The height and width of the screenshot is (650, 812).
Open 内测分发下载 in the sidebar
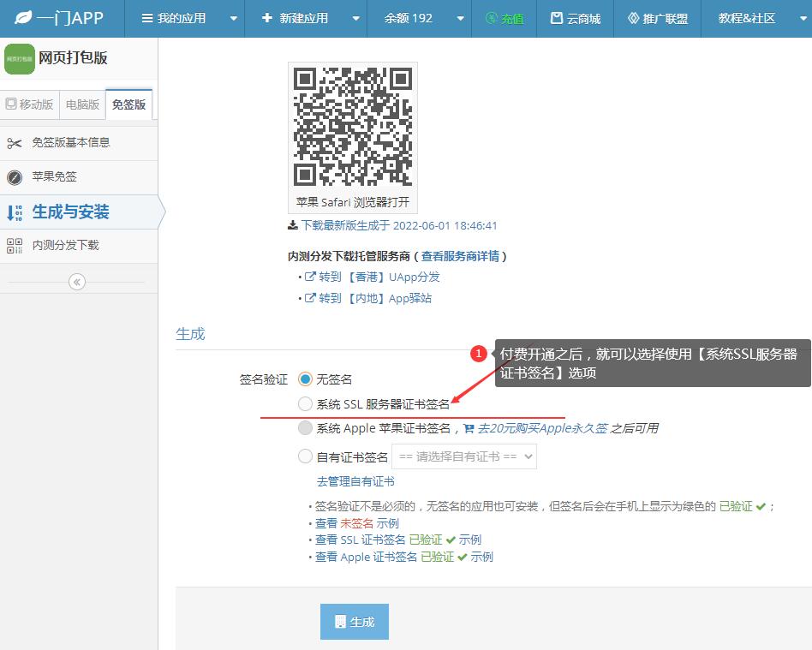tap(79, 246)
